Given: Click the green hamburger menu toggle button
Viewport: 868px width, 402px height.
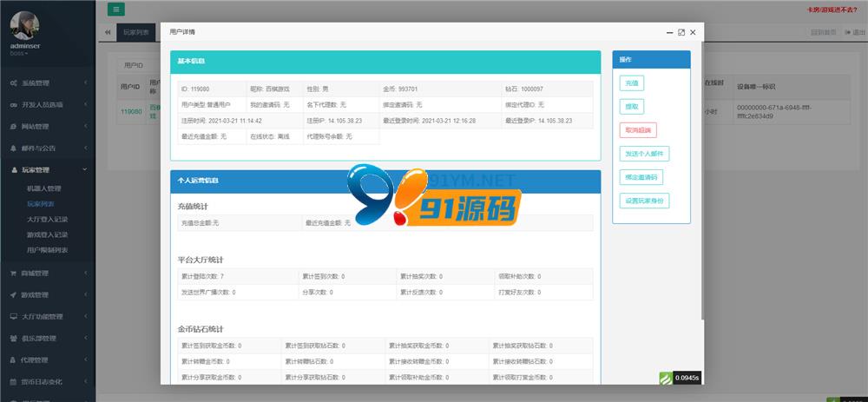Looking at the screenshot, I should (116, 10).
